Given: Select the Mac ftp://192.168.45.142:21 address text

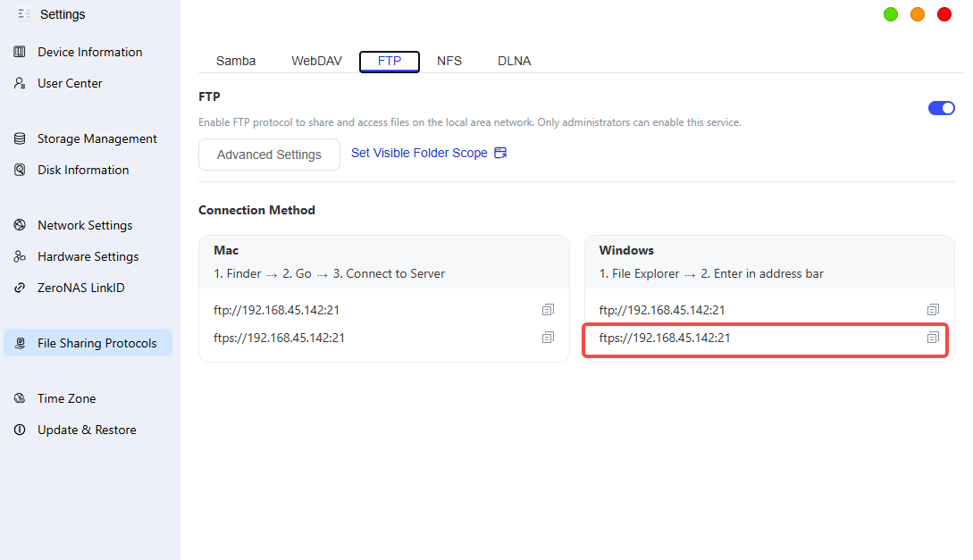Looking at the screenshot, I should (x=277, y=310).
